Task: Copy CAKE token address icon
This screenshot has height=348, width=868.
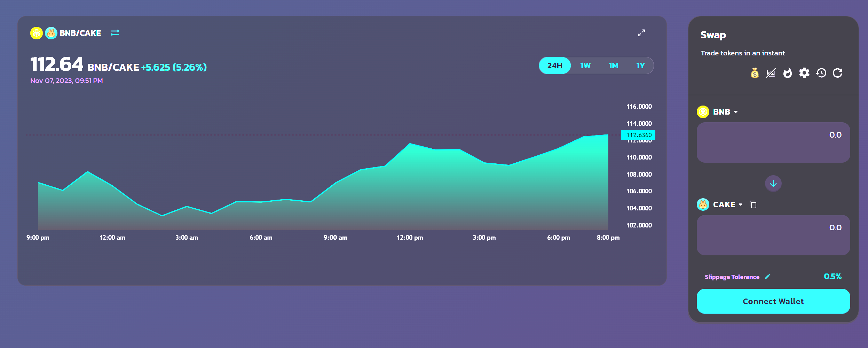Action: pos(753,204)
